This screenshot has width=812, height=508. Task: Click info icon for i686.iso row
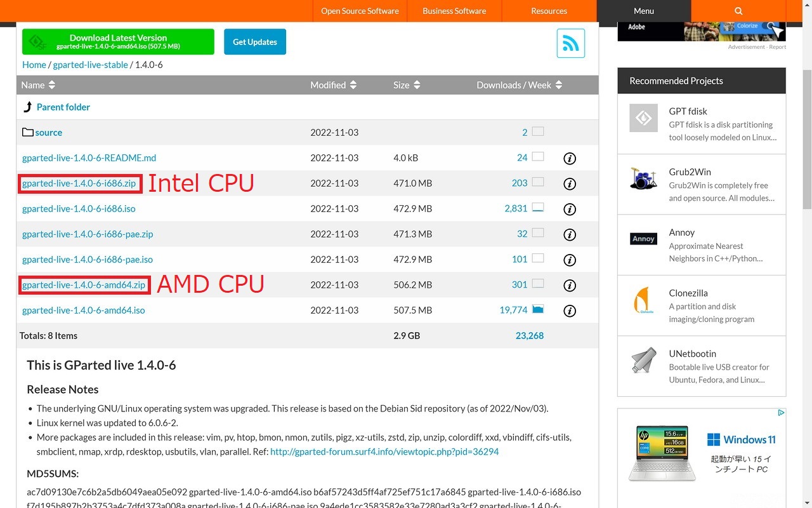click(570, 209)
